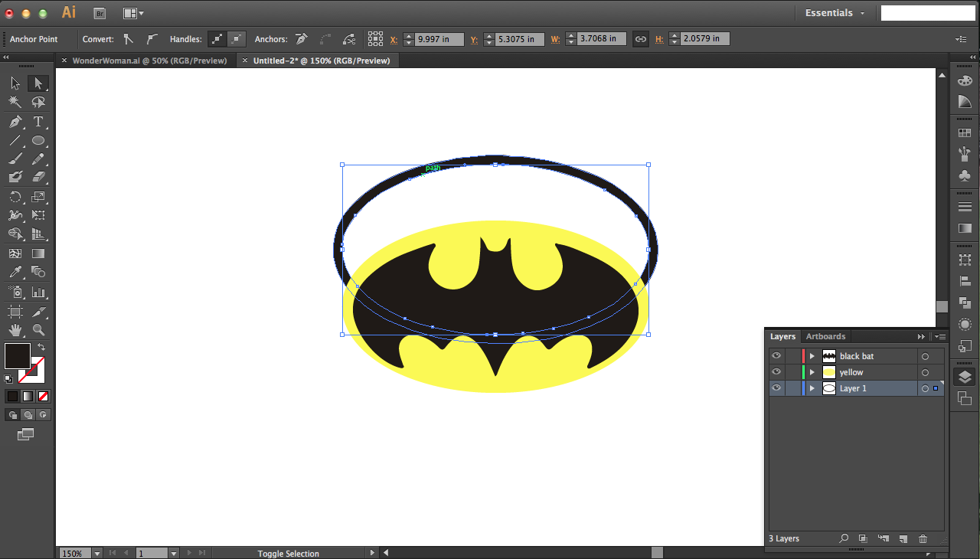The width and height of the screenshot is (980, 559).
Task: Expand the yellow layer
Action: pos(812,372)
